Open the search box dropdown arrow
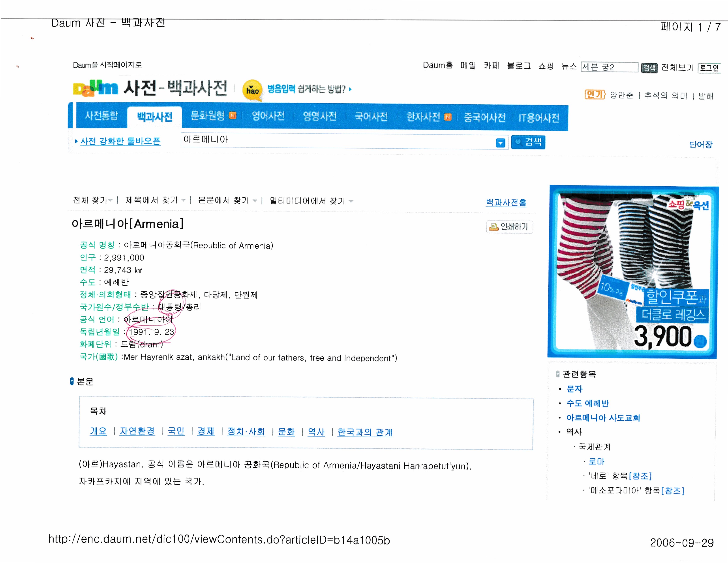728x563 pixels. pos(500,143)
